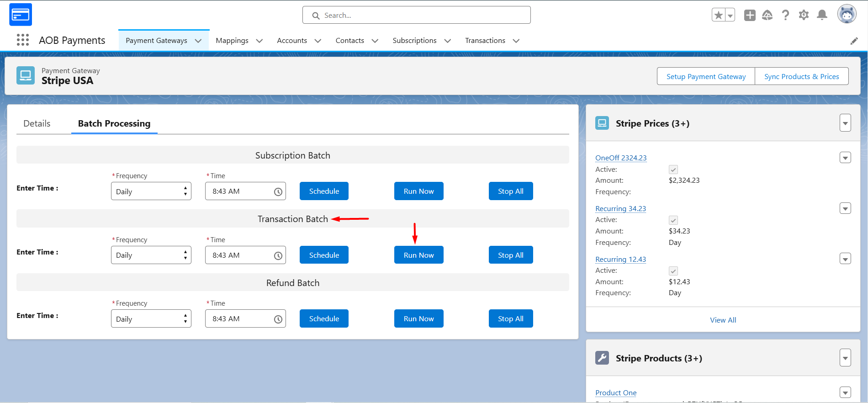Click the Trailhead guidance icon in header
This screenshot has height=403, width=868.
[x=767, y=15]
